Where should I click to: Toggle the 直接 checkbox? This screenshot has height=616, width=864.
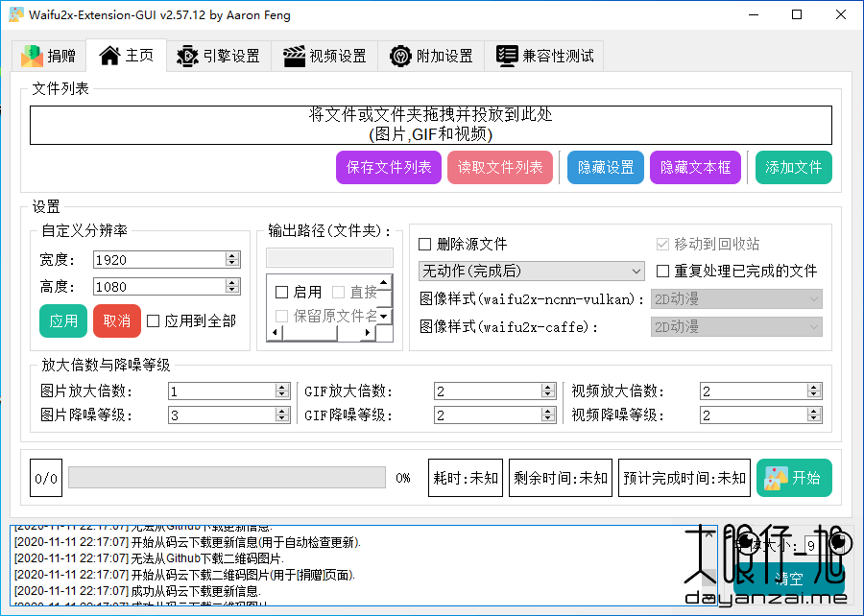pyautogui.click(x=355, y=292)
